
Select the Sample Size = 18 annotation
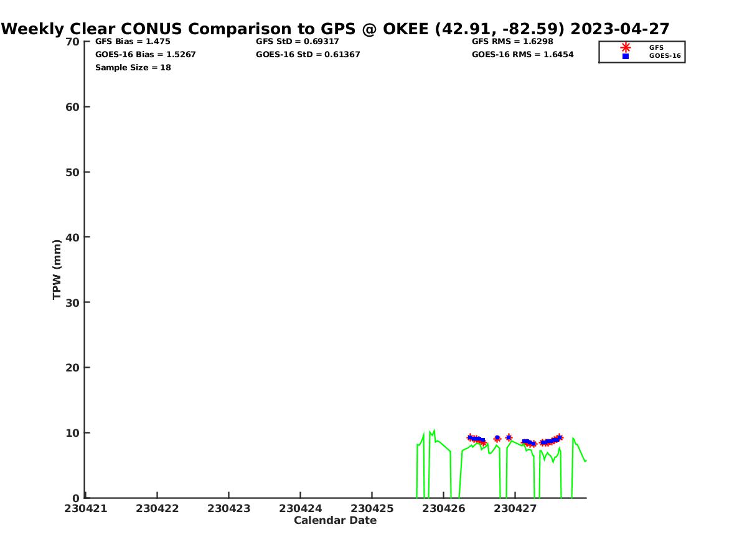(133, 68)
